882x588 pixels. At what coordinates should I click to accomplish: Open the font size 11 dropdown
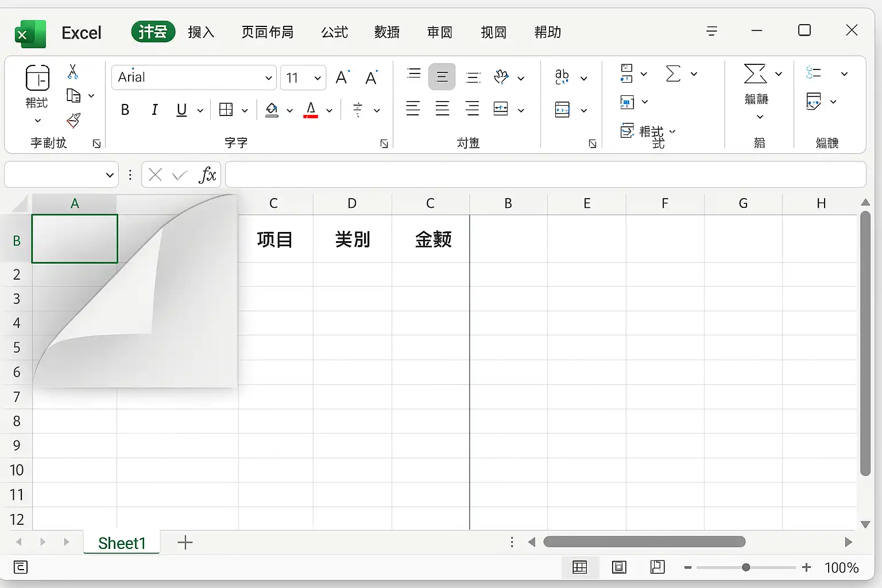click(317, 78)
